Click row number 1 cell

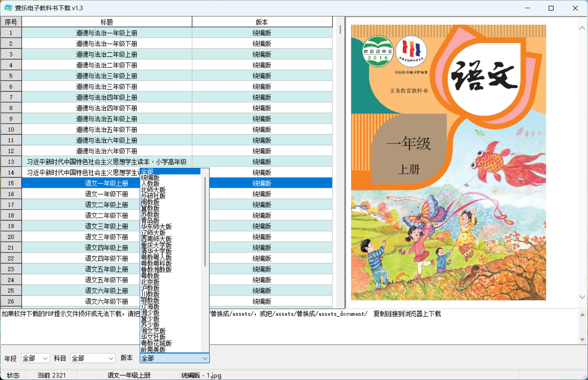coord(11,33)
